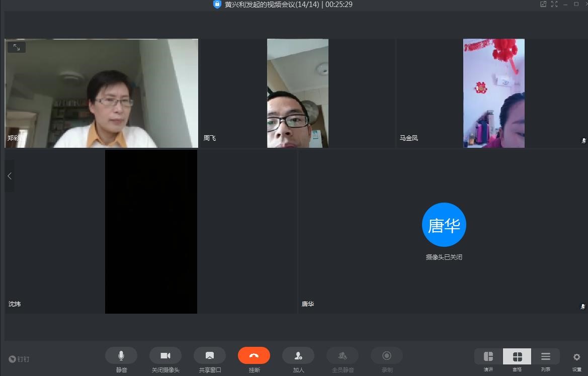Turn off camera via 关闭摄像头

click(165, 356)
